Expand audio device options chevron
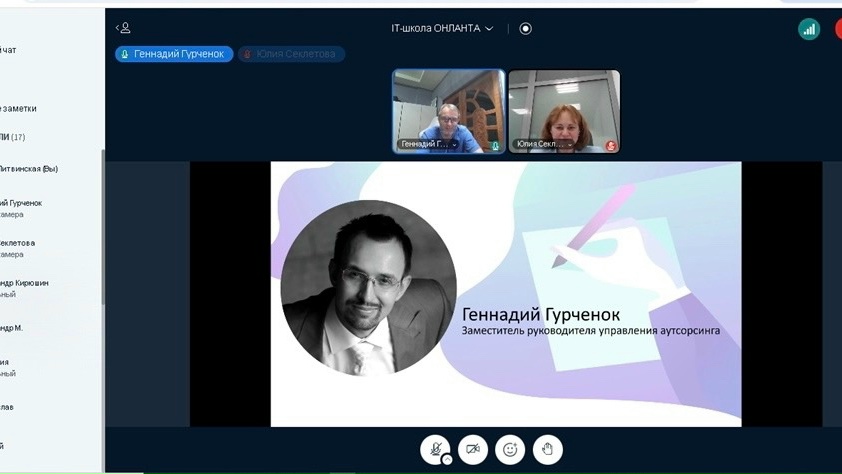The image size is (842, 474). click(447, 460)
